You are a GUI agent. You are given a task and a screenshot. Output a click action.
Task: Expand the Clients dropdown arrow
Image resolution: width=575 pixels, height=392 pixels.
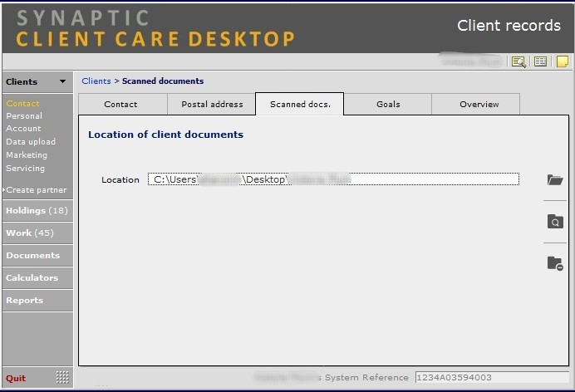tap(62, 81)
